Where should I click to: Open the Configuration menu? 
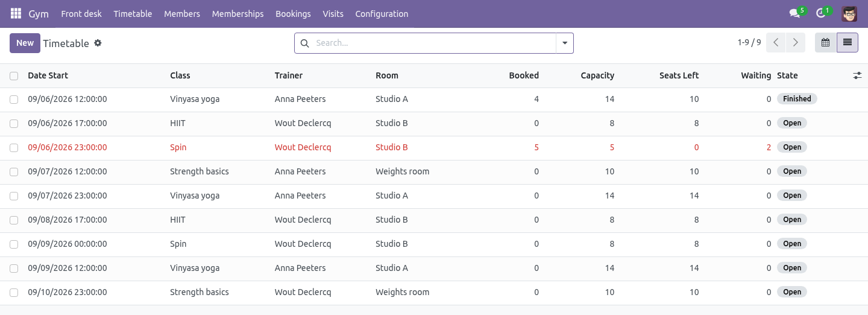tap(382, 13)
